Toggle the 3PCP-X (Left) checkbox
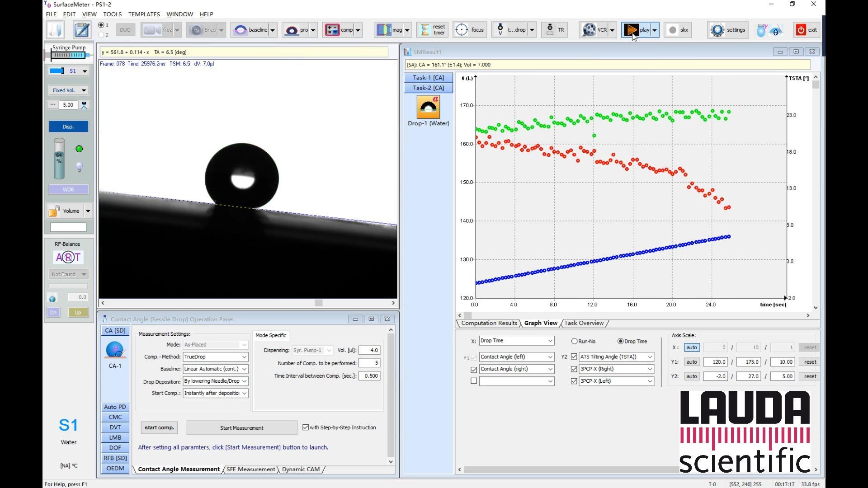The width and height of the screenshot is (868, 488). click(x=574, y=381)
